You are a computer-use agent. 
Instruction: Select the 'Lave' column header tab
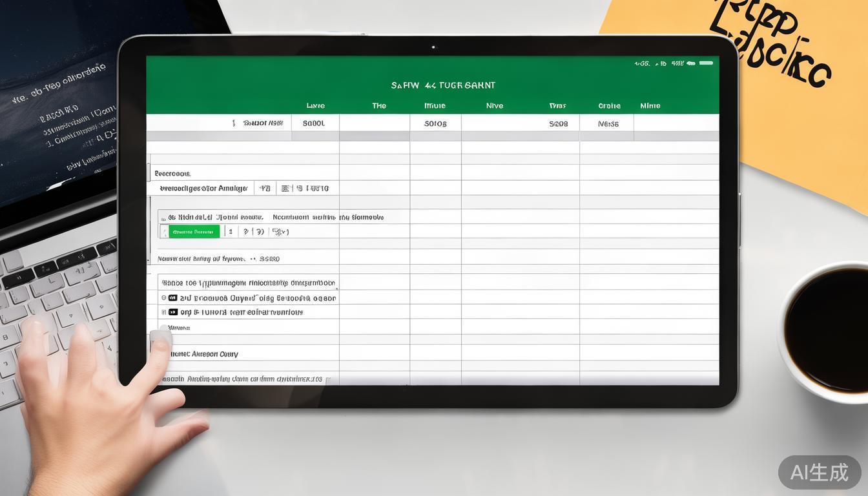(315, 106)
